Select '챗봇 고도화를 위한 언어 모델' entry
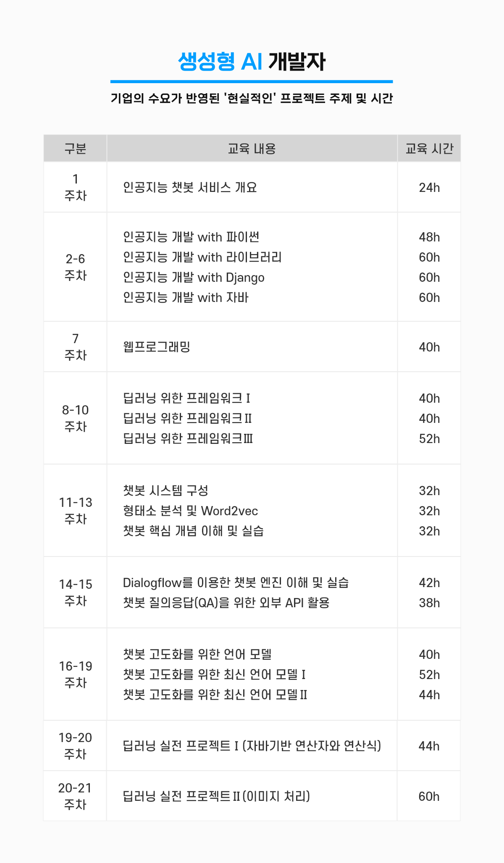504x863 pixels. (x=197, y=654)
